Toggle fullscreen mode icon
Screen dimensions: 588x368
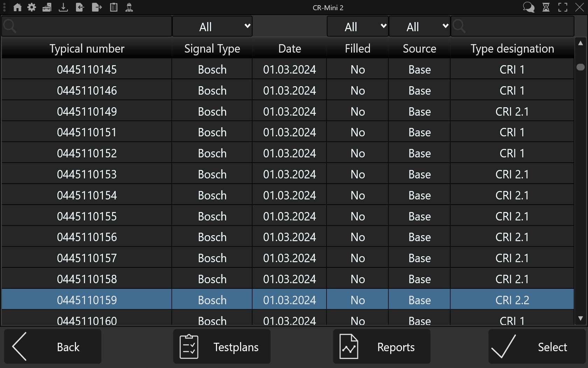coord(563,7)
